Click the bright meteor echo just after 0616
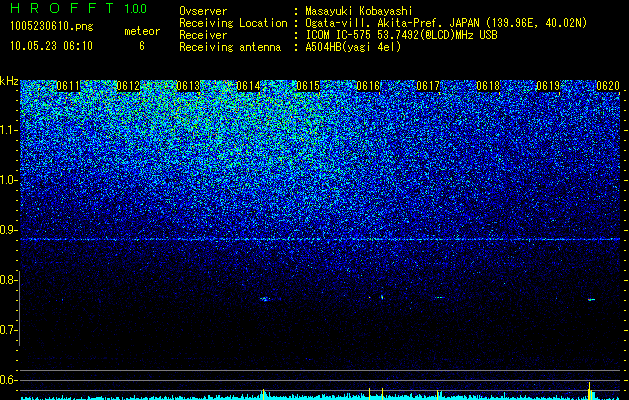Viewport: 629px width, 400px height. pos(382,297)
